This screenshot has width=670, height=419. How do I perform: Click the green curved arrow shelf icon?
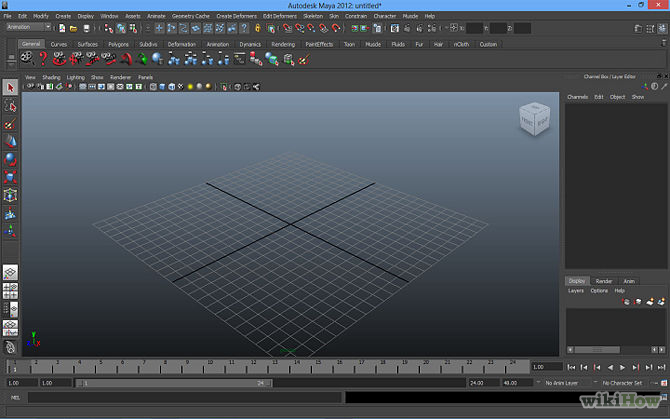pos(142,59)
